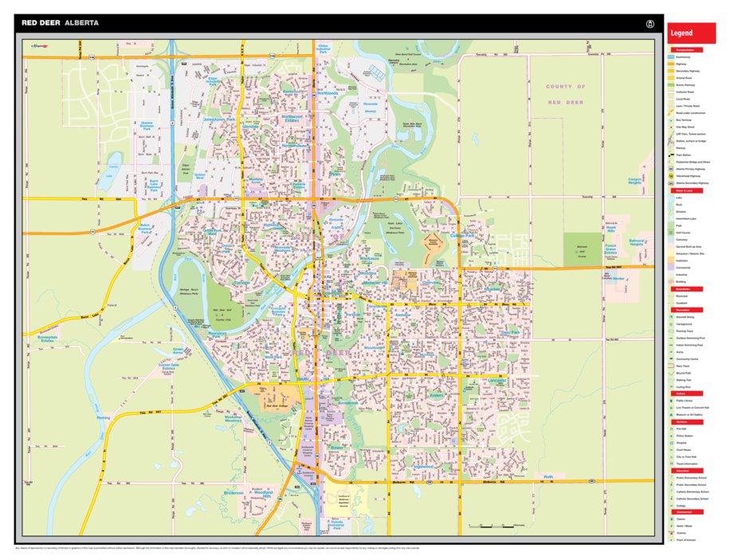Expand the Recreation legend section
This screenshot has height=560, width=730.
(687, 311)
